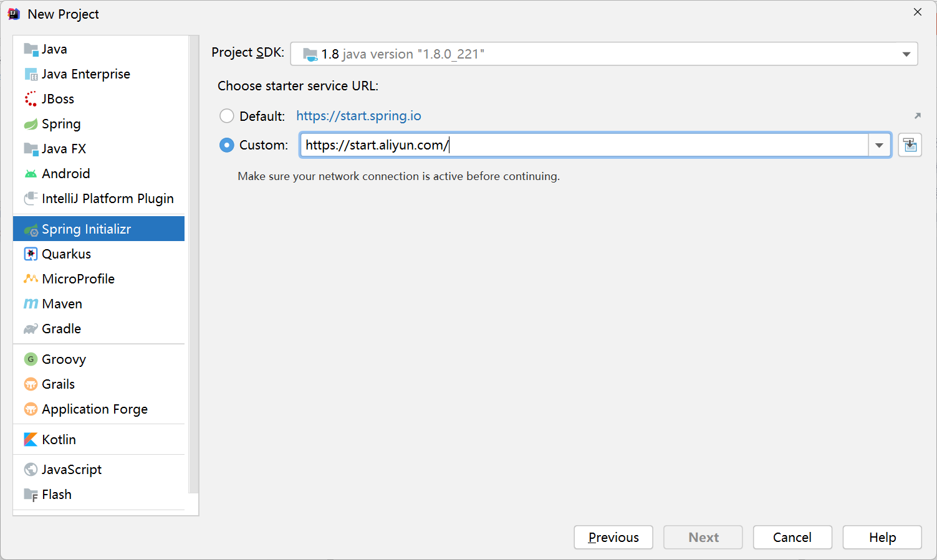
Task: Click the Gradle elephant icon
Action: (x=31, y=329)
